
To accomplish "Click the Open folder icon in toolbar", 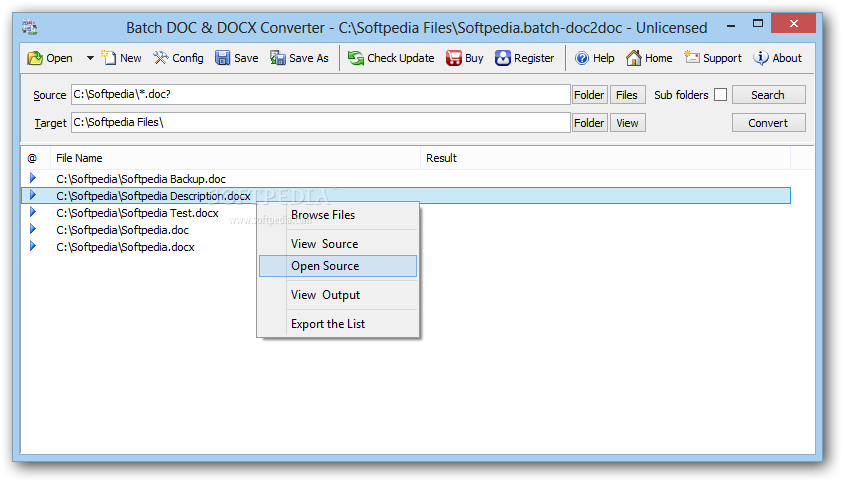I will pyautogui.click(x=35, y=58).
